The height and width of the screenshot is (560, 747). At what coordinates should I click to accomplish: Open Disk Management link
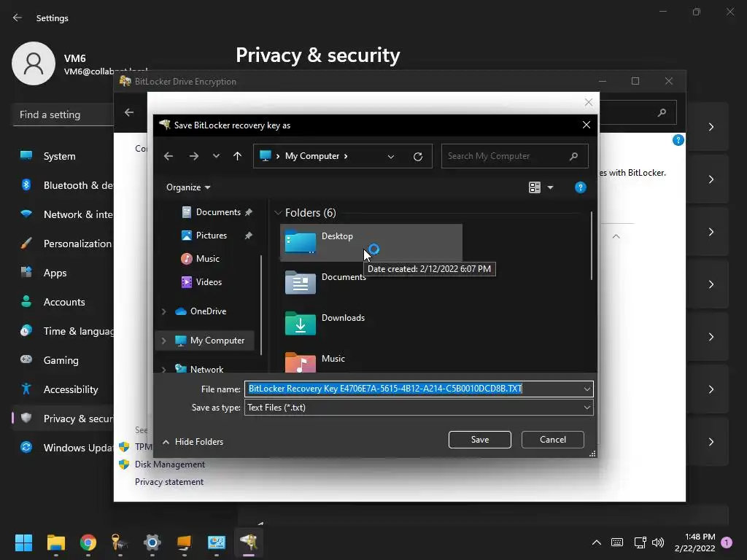(169, 464)
